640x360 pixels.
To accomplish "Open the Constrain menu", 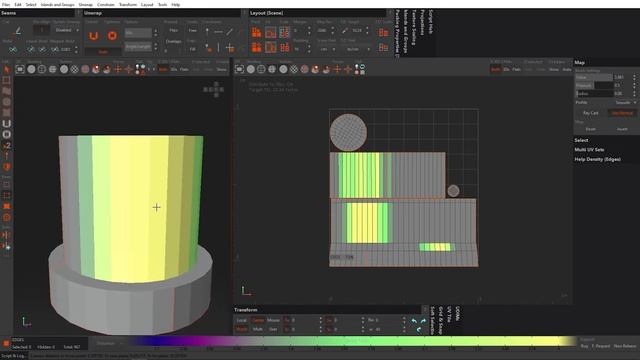I will (x=106, y=4).
